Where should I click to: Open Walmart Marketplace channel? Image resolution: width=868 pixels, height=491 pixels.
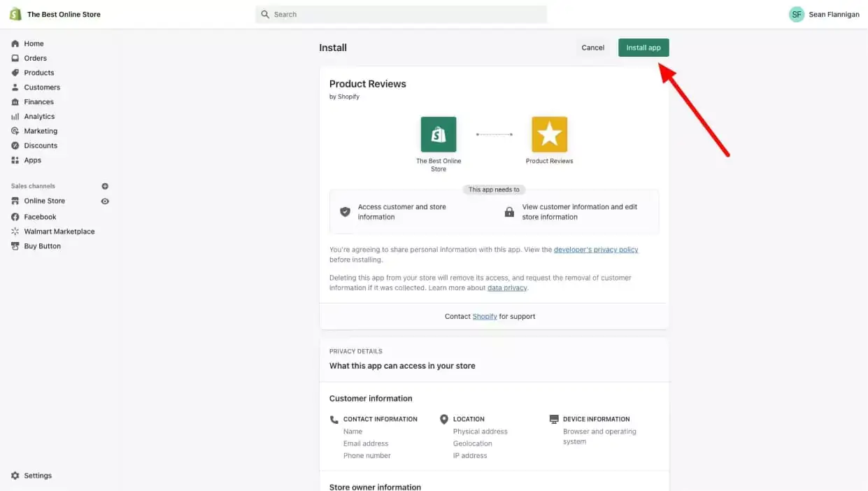pos(59,232)
